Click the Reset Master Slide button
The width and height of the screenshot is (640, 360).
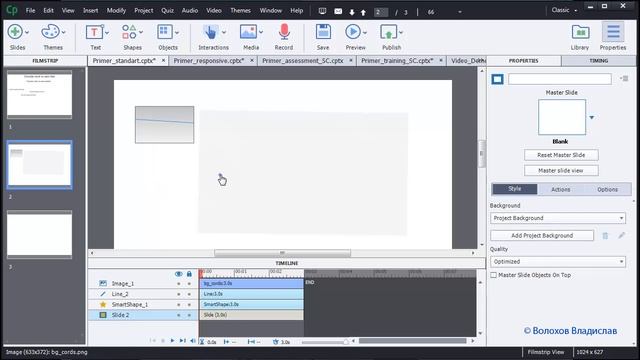pyautogui.click(x=561, y=155)
